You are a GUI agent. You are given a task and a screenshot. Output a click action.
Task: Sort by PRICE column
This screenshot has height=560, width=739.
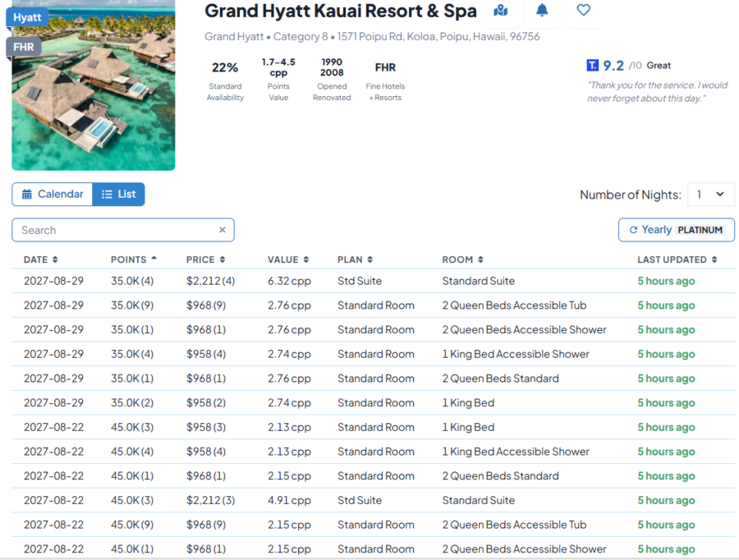point(205,259)
